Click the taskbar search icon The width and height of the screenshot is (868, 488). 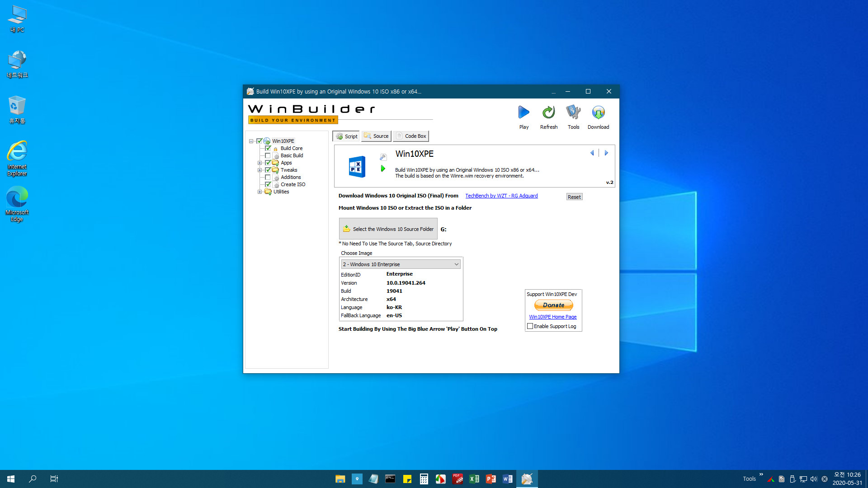pyautogui.click(x=33, y=479)
